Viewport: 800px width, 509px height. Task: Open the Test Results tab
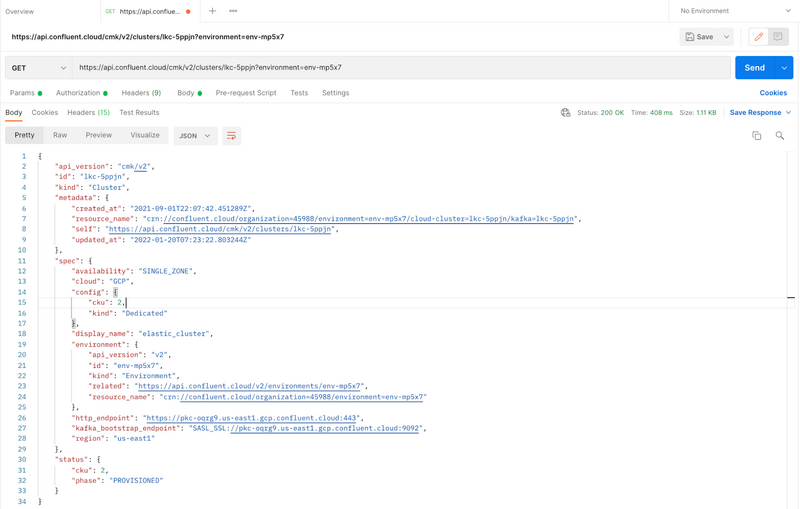pyautogui.click(x=139, y=113)
